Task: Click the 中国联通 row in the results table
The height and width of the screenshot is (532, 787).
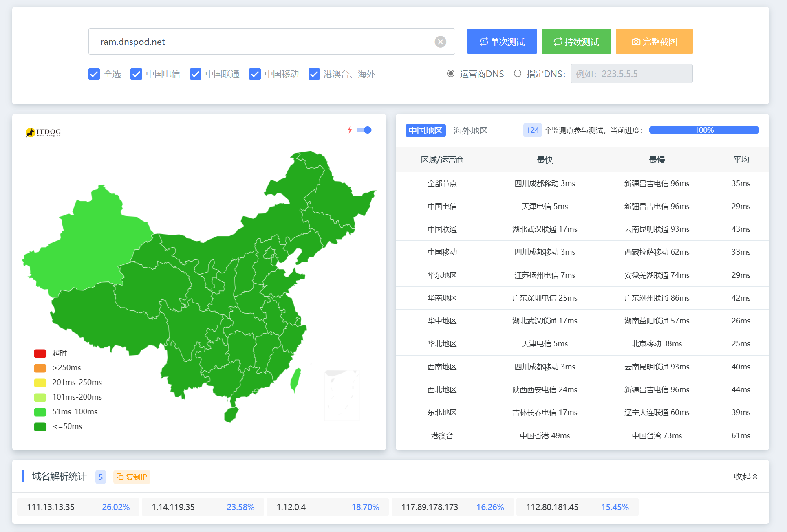Action: (x=582, y=229)
